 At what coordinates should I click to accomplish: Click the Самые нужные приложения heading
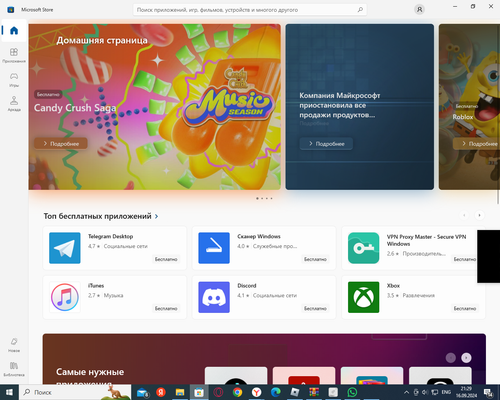click(x=90, y=377)
